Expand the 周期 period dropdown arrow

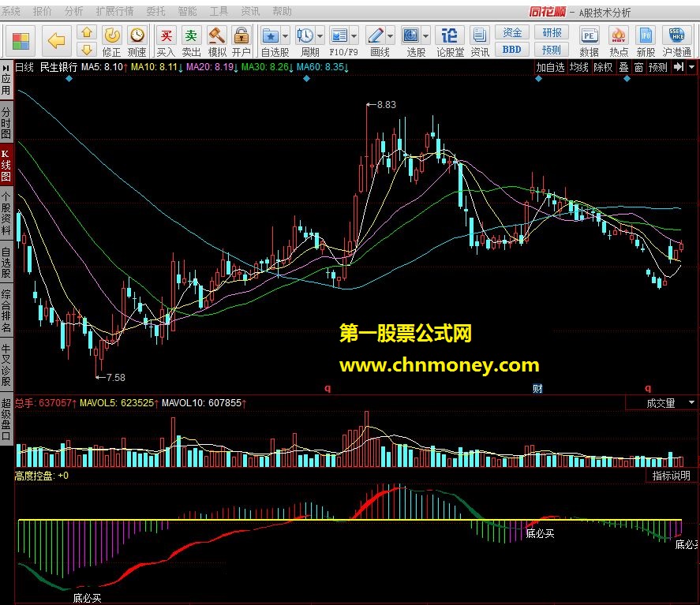[x=320, y=35]
